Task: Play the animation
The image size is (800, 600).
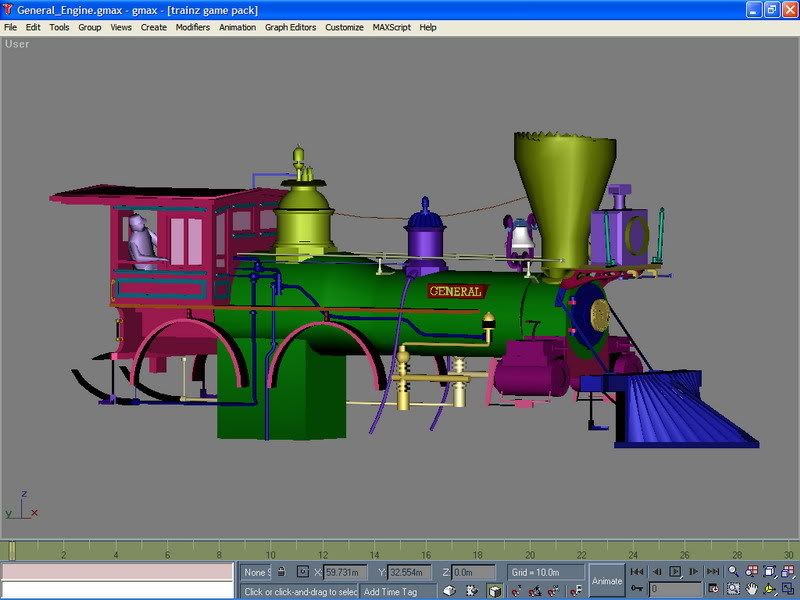Action: click(x=676, y=572)
